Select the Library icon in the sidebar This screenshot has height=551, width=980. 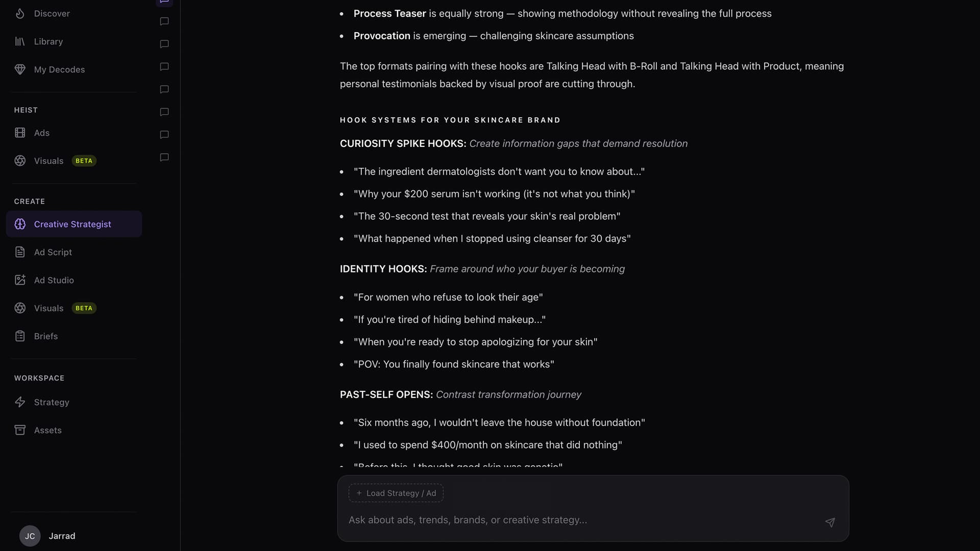click(x=19, y=41)
